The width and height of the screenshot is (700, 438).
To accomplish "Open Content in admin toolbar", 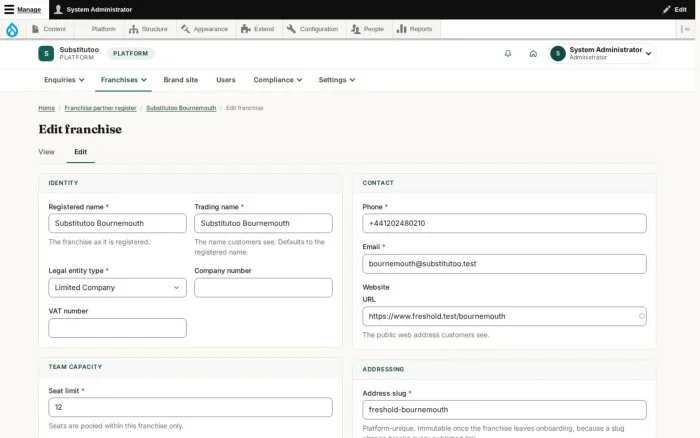I will (x=49, y=29).
